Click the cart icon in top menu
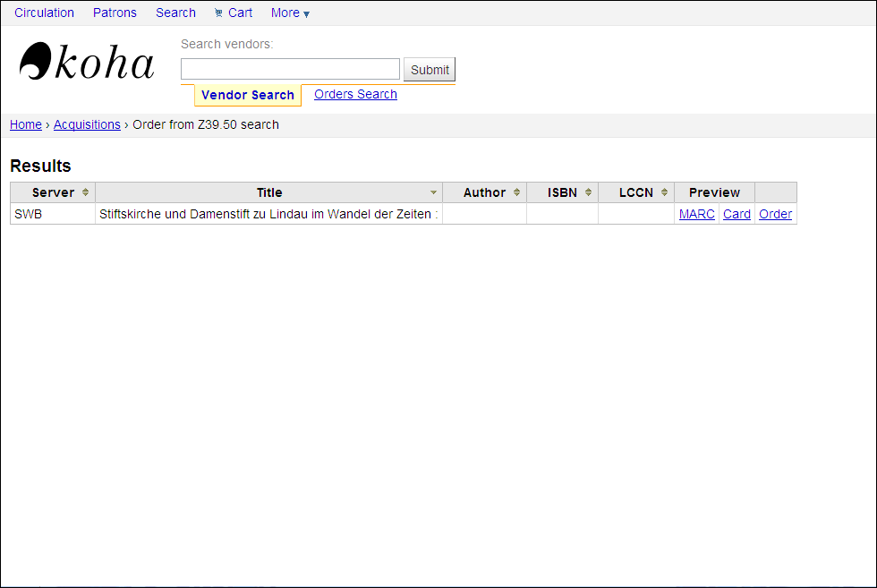Viewport: 877px width, 588px height. point(218,13)
